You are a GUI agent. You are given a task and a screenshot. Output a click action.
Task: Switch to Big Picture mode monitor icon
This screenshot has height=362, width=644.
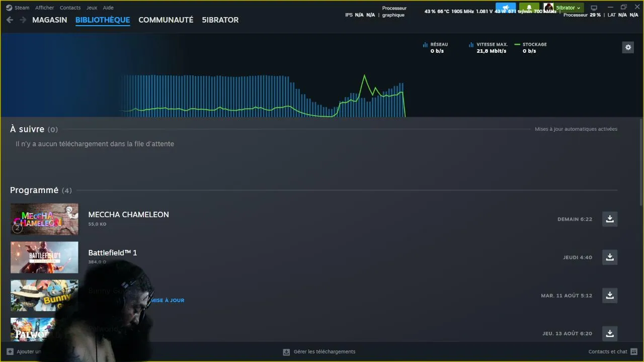[594, 8]
